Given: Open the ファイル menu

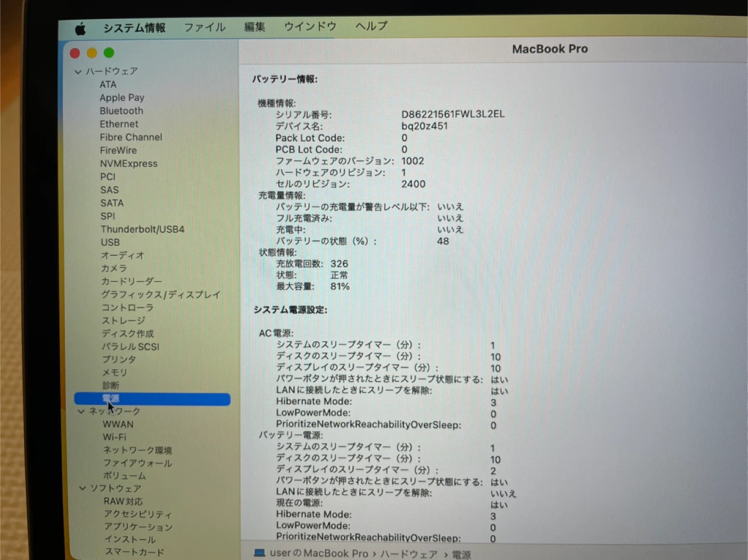Looking at the screenshot, I should pyautogui.click(x=205, y=28).
